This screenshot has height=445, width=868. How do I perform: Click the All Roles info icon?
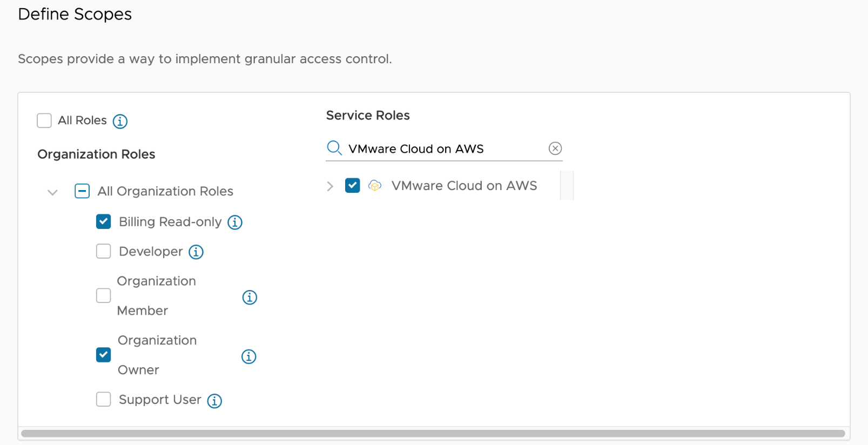point(120,122)
